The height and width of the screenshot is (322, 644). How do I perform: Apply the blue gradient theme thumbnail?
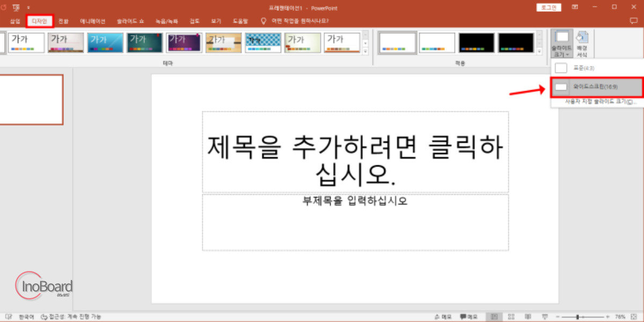105,42
